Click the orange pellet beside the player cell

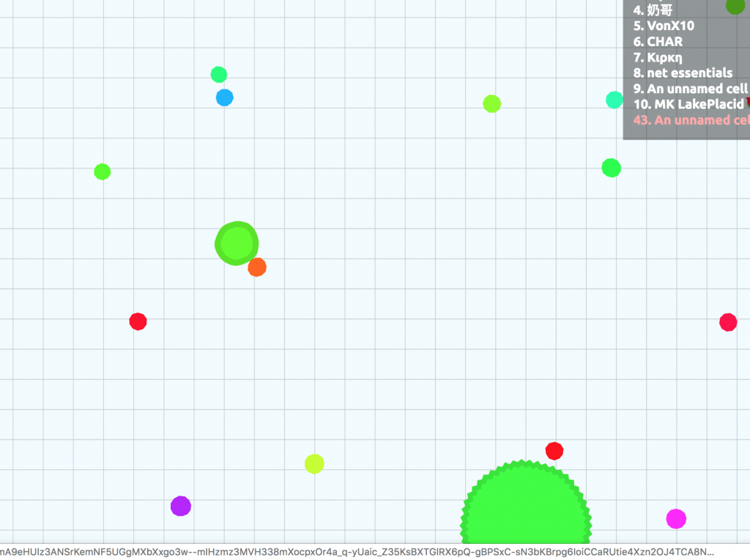(x=256, y=267)
